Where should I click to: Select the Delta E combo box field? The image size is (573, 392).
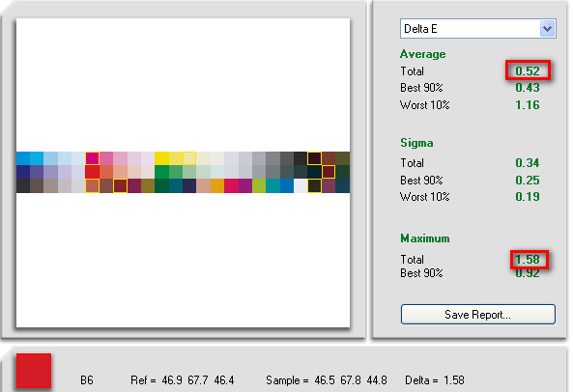coord(478,28)
